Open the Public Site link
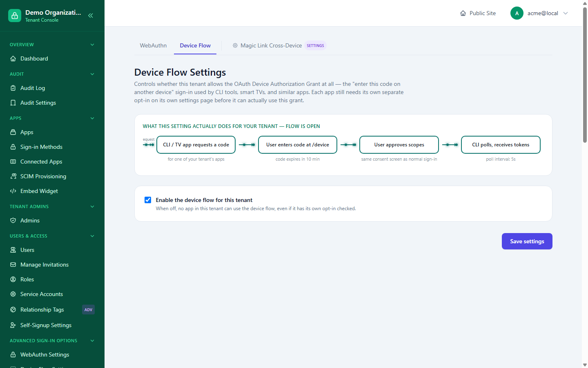The width and height of the screenshot is (588, 368). tap(478, 13)
